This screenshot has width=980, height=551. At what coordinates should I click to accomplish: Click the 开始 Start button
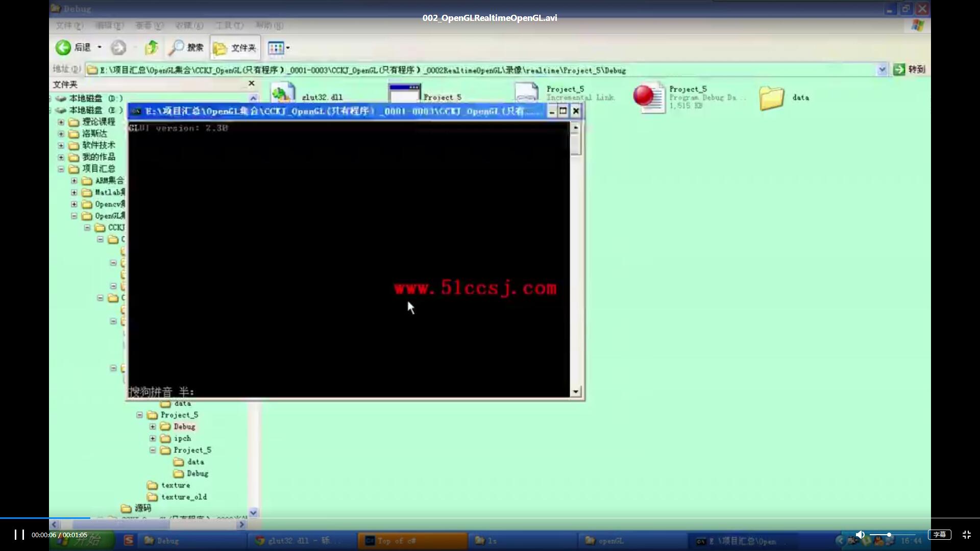click(82, 541)
